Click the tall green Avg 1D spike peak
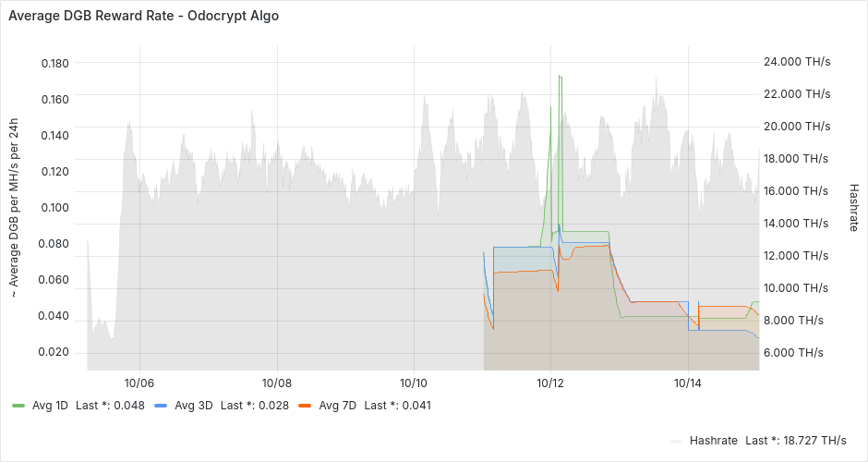 560,77
